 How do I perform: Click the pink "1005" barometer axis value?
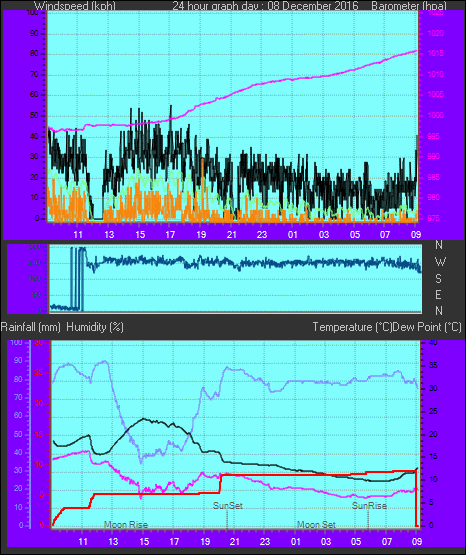[436, 94]
